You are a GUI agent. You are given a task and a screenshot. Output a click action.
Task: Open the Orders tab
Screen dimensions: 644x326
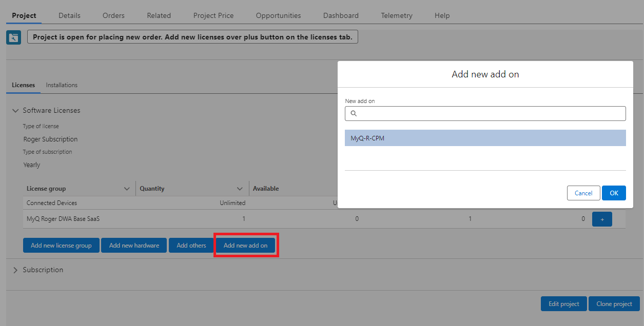(113, 15)
